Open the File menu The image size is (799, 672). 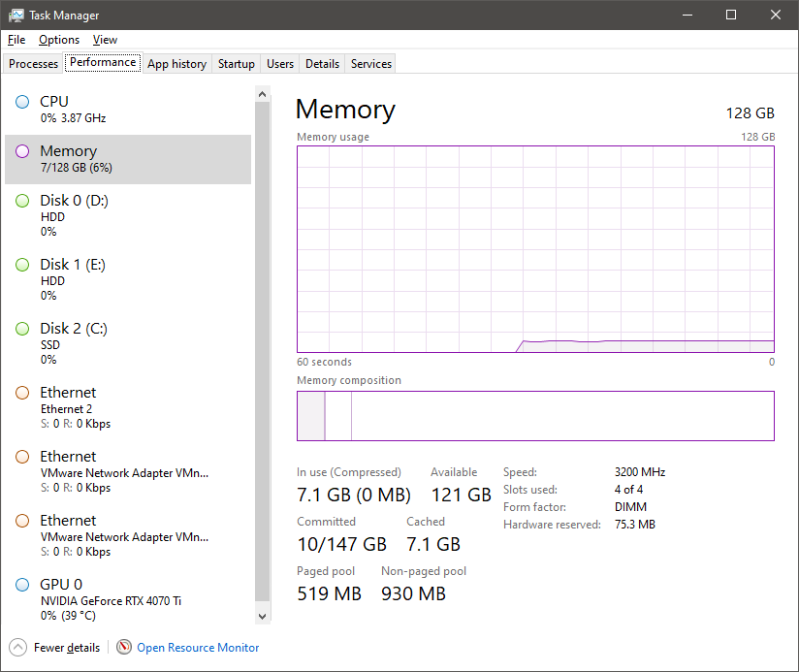[16, 40]
